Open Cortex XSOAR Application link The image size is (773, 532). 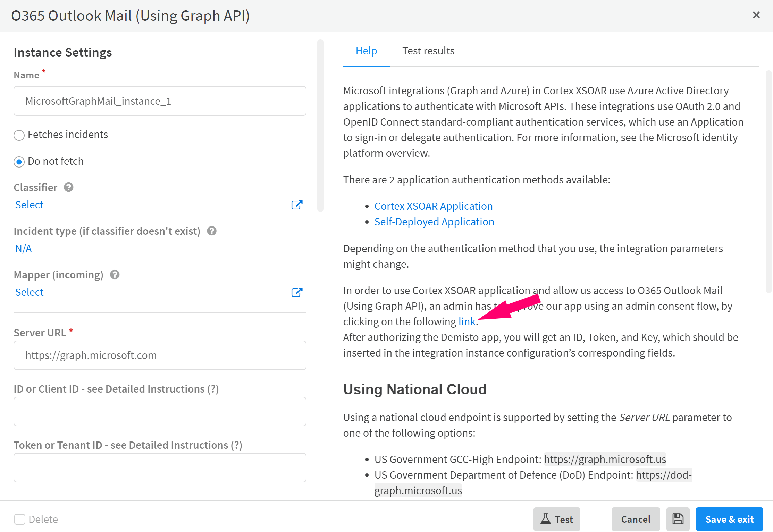point(434,206)
